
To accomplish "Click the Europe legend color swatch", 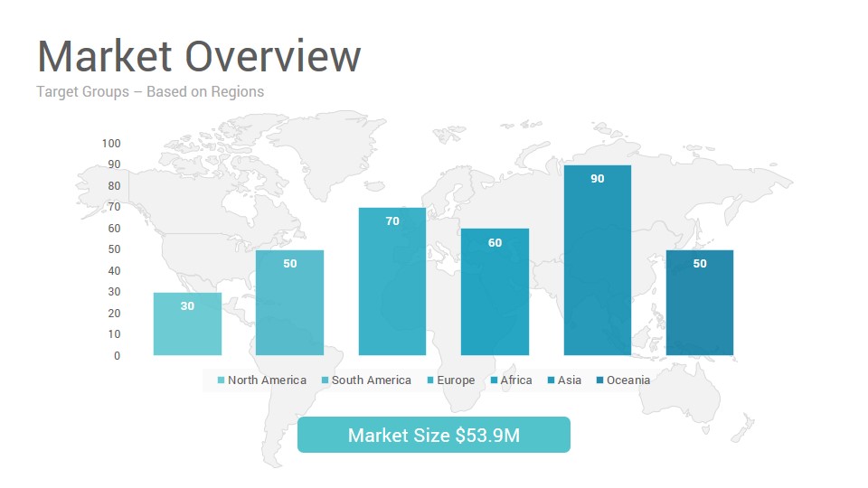I will coord(430,380).
